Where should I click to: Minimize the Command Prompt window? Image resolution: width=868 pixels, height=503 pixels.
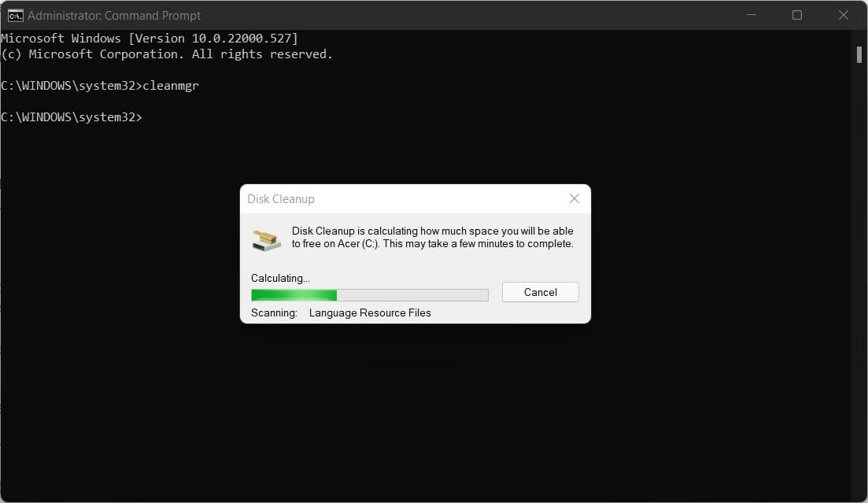[752, 15]
